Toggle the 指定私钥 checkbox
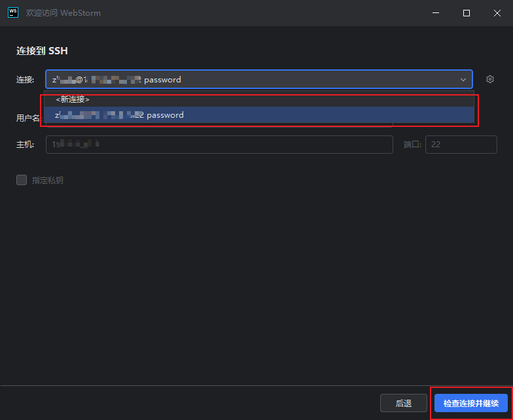513x420 pixels. 22,180
